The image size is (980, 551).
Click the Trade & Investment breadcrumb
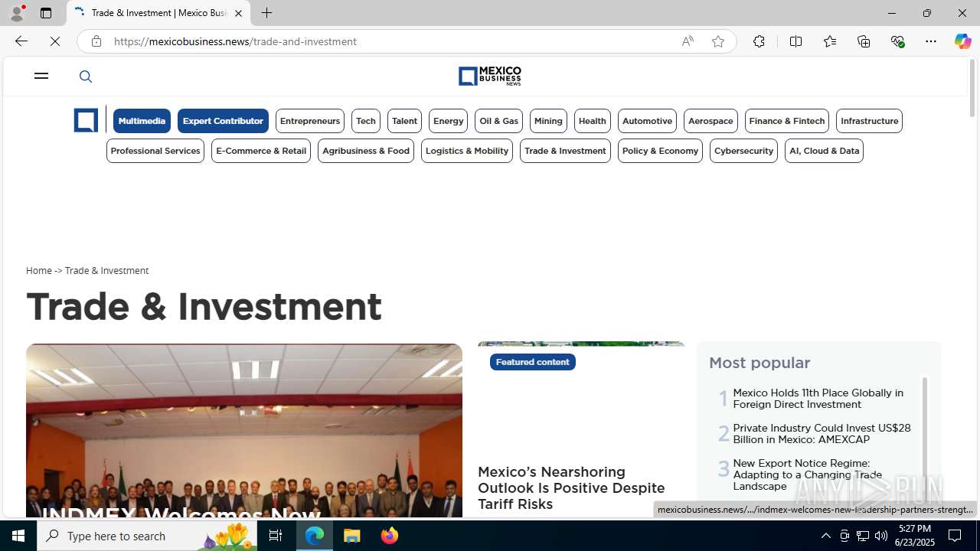(106, 271)
